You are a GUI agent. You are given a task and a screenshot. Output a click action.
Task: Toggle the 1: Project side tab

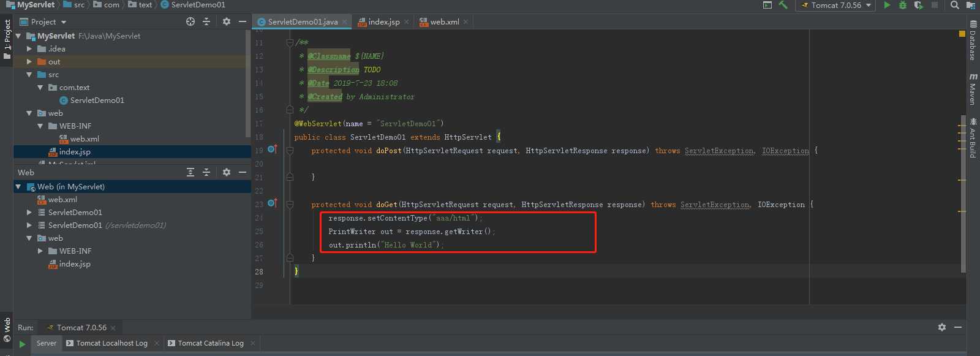point(7,39)
